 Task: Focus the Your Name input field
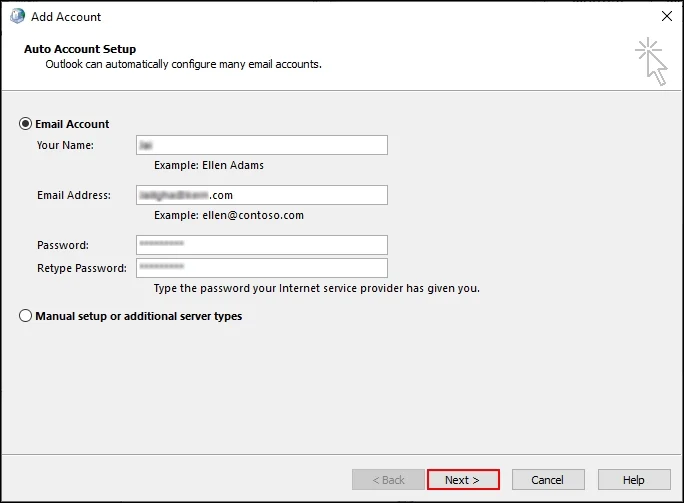tap(262, 145)
